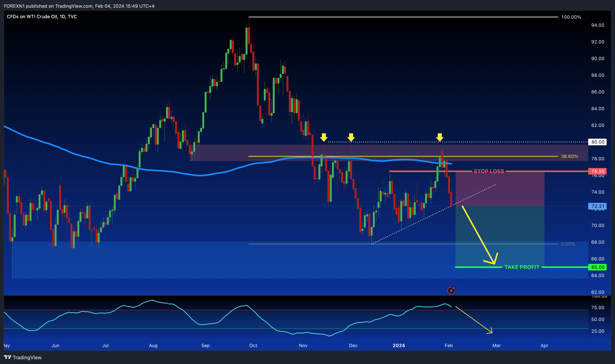The image size is (615, 364).
Task: Click the 80.00 price level tag
Action: pyautogui.click(x=597, y=142)
